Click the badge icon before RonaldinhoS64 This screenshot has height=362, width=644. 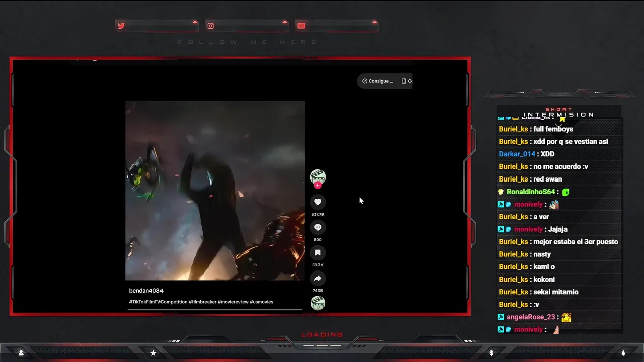pyautogui.click(x=501, y=192)
